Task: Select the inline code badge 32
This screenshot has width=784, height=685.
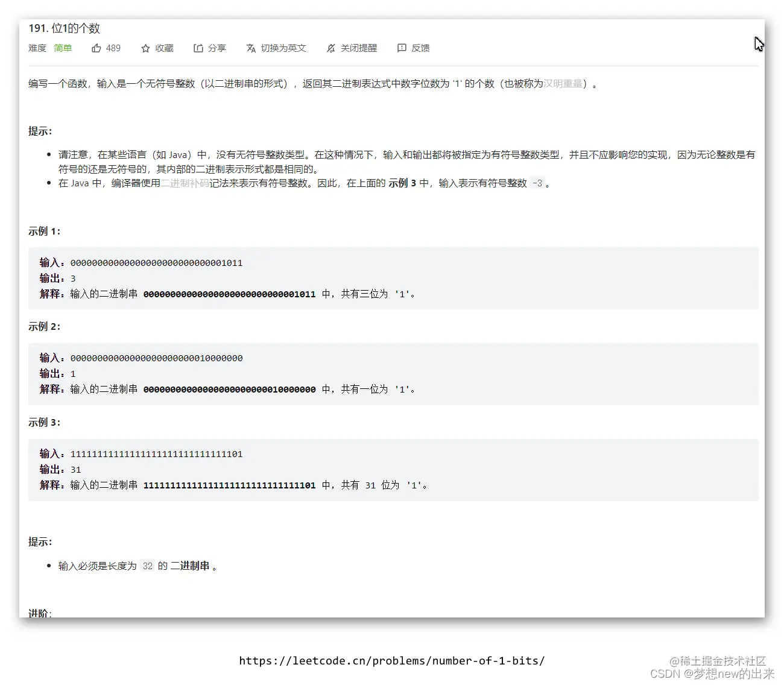Action: (x=147, y=566)
